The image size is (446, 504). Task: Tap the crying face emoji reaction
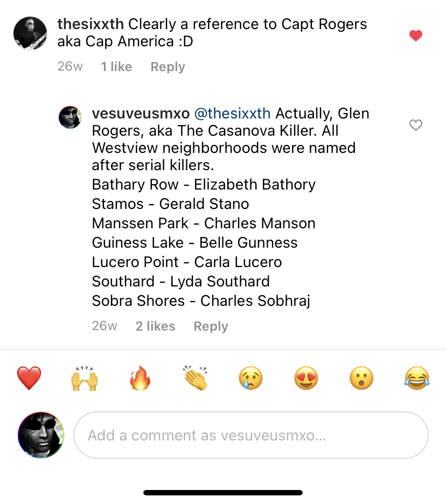(250, 378)
